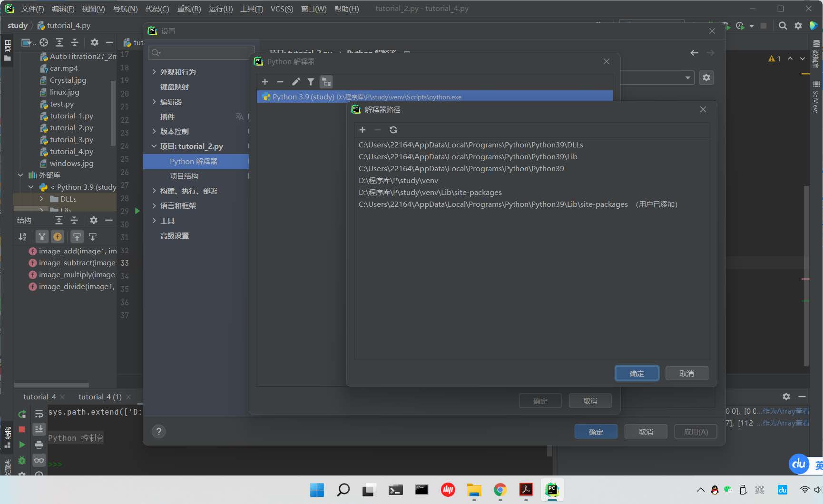Open the VCS(S) menu

[282, 9]
